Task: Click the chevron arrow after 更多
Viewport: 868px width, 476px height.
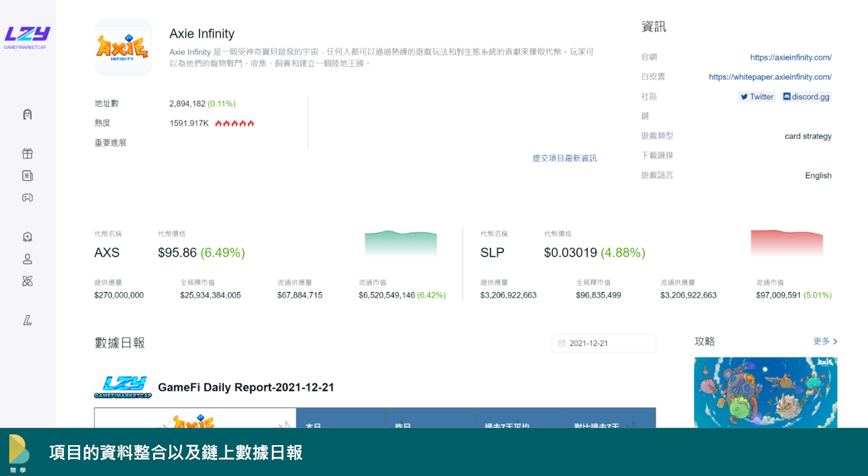Action: (835, 341)
